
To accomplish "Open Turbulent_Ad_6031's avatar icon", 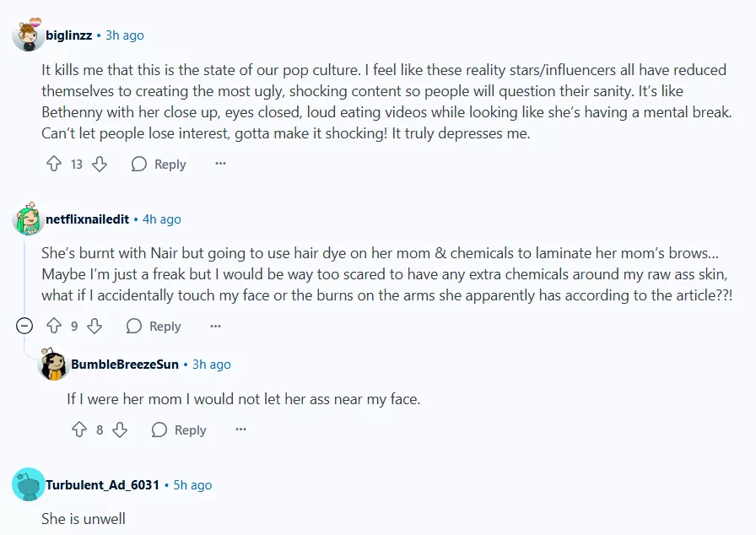I will [28, 485].
